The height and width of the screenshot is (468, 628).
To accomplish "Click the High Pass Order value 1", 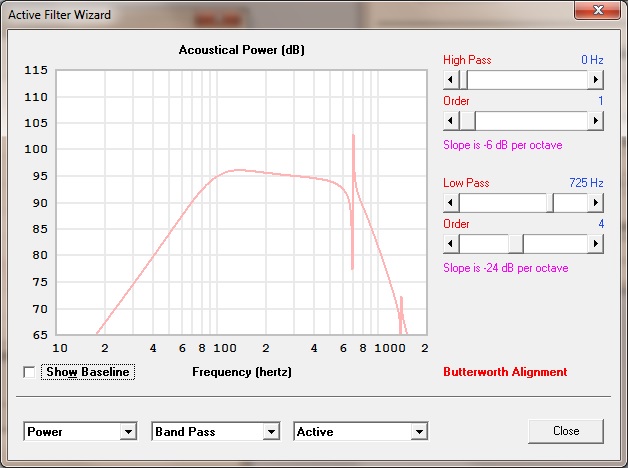I will pyautogui.click(x=601, y=101).
